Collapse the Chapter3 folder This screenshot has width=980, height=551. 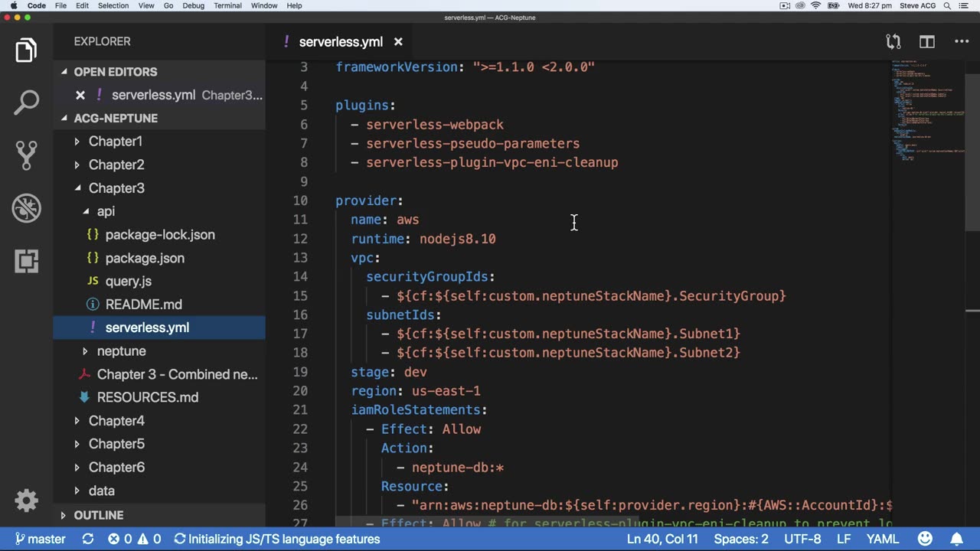pyautogui.click(x=115, y=188)
